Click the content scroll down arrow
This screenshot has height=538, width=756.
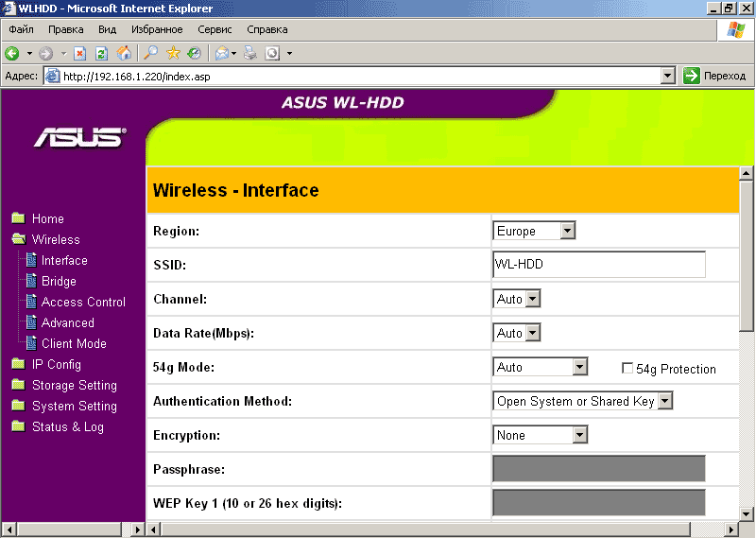(x=746, y=513)
